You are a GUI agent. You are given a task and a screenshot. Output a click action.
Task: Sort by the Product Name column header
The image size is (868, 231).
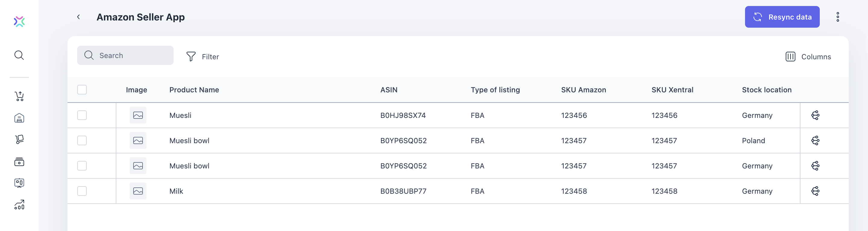(194, 90)
